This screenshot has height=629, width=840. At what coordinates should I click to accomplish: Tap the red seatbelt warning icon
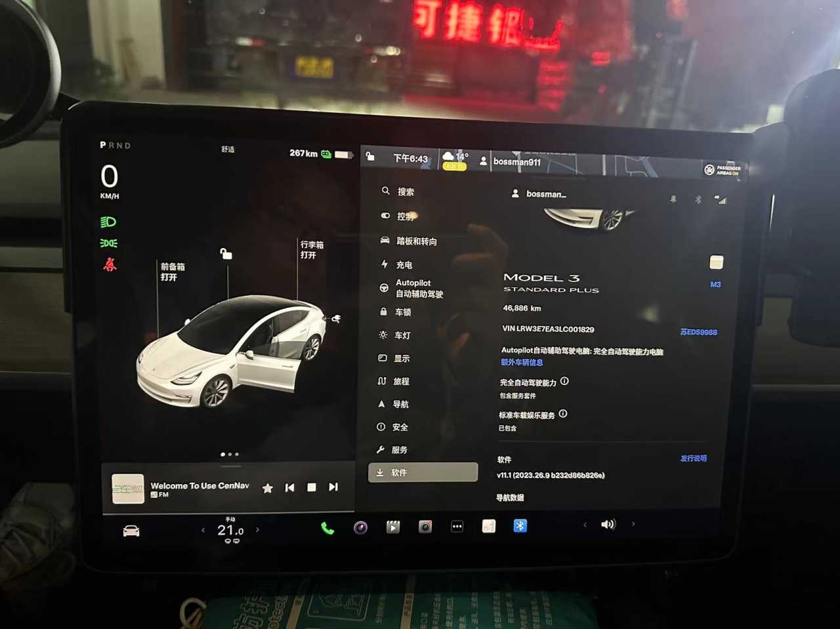110,264
